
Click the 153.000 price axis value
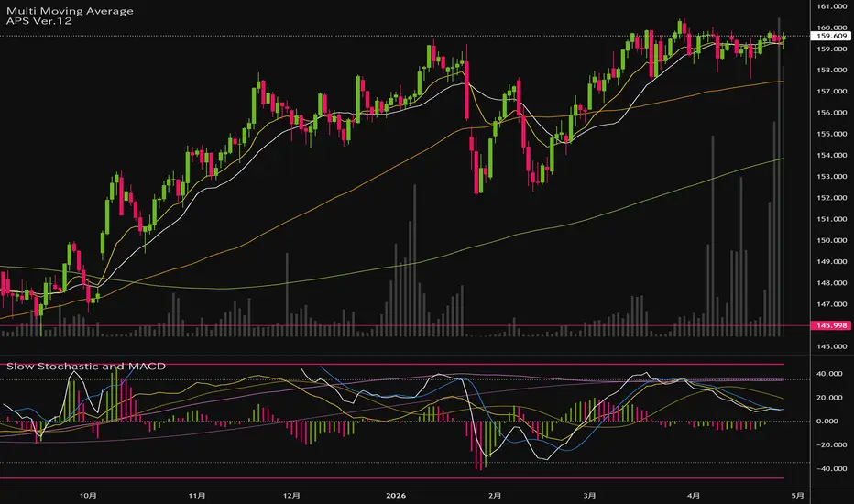coord(832,177)
